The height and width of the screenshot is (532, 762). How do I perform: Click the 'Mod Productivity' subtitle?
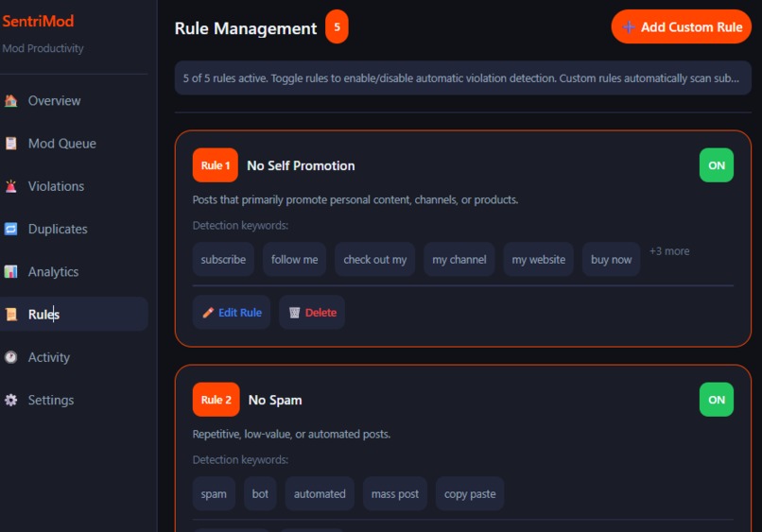pyautogui.click(x=43, y=48)
